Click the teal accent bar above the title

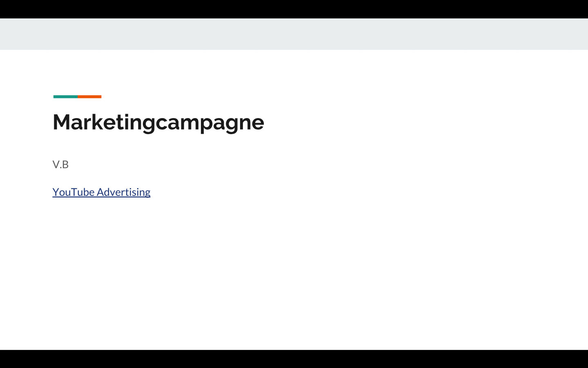tap(65, 96)
